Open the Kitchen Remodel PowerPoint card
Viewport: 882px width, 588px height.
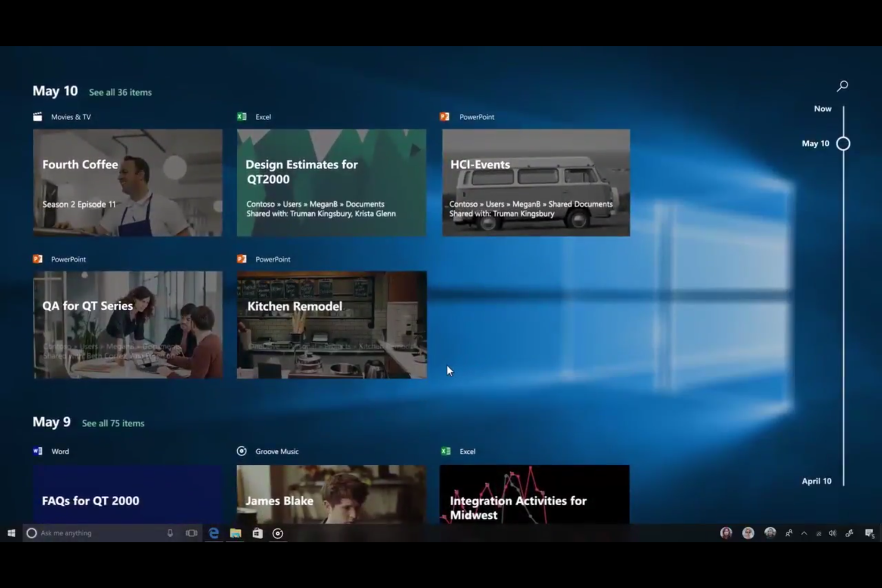pos(332,325)
